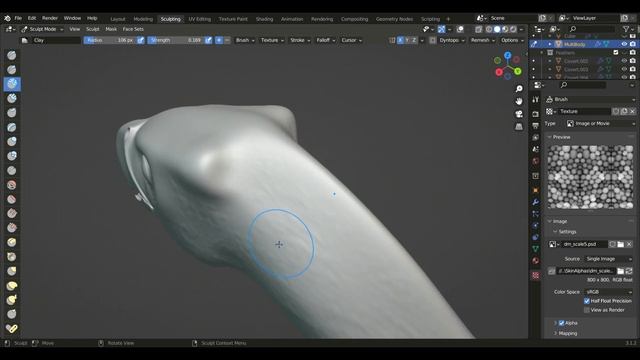Open Modifiers wrench properties tab
Viewport: 640px width, 360px height.
coord(536,202)
